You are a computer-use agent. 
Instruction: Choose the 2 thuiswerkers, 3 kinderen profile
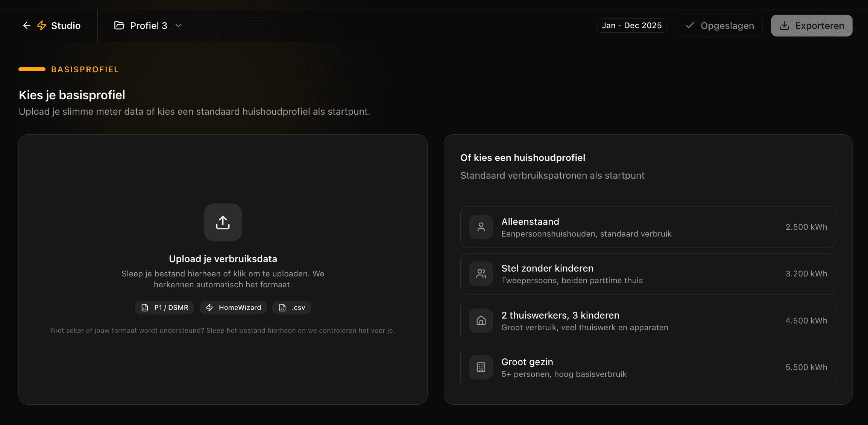647,320
